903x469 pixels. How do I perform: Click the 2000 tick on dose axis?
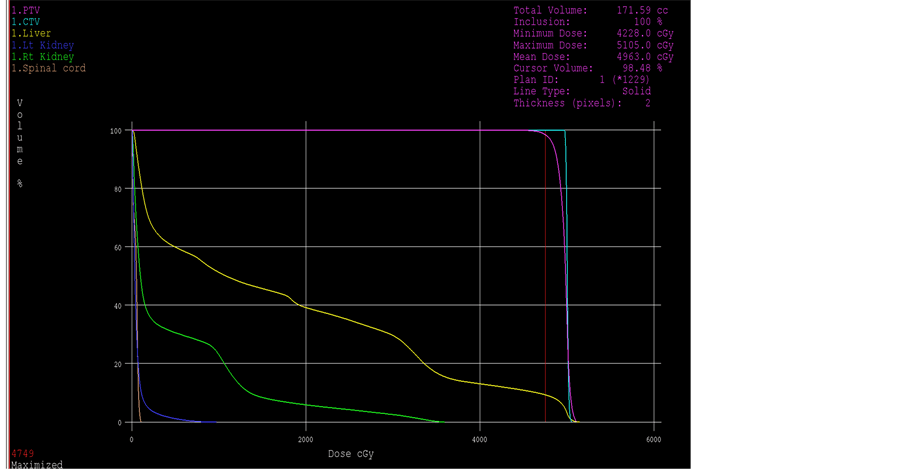(x=305, y=440)
